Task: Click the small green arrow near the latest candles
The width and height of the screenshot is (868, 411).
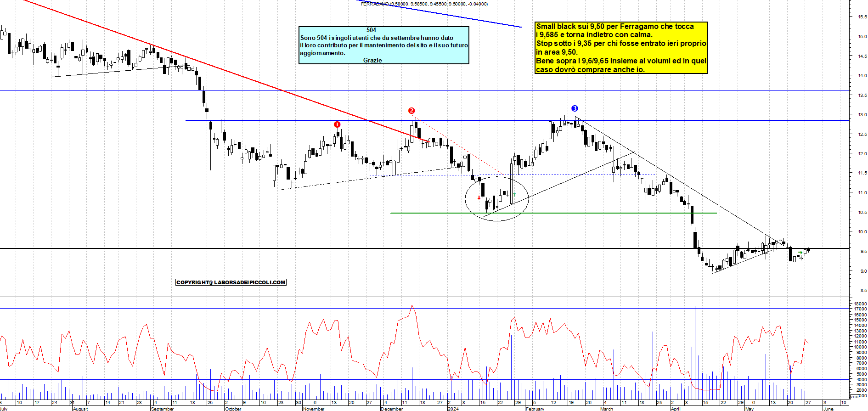Action: click(x=800, y=253)
